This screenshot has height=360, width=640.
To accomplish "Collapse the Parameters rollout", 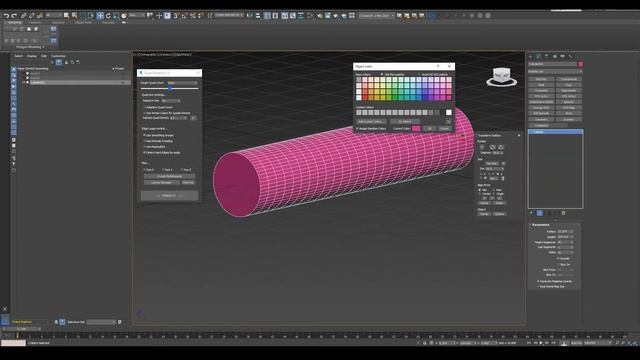I will (x=540, y=224).
